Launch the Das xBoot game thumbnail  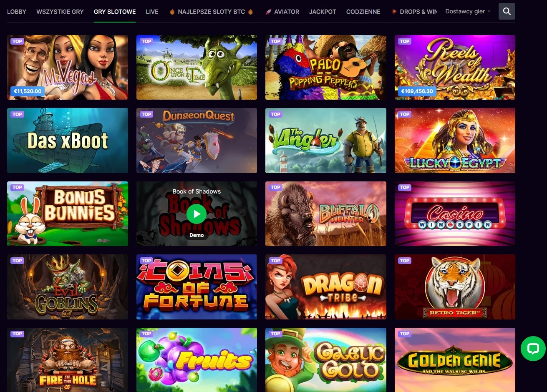(68, 141)
